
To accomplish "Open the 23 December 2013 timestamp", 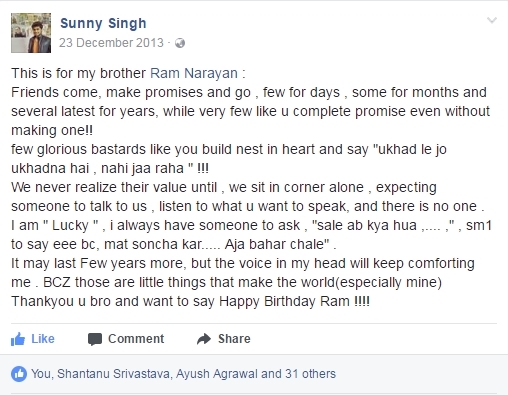I will coord(111,43).
